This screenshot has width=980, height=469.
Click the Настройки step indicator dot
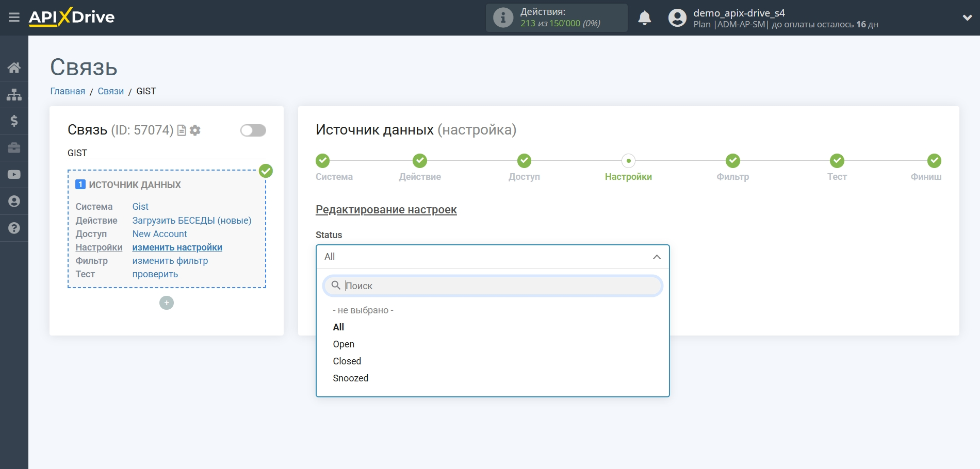tap(628, 161)
